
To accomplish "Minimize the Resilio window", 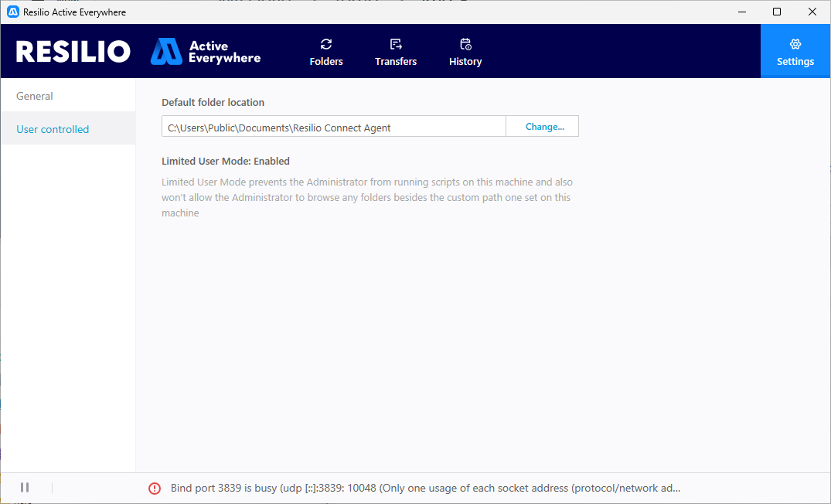I will tap(741, 12).
